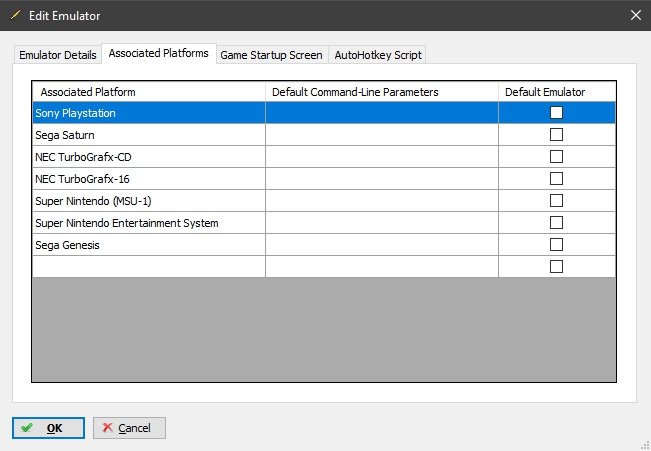
Task: Tick Default Emulator for NEC TurboGrafx-16
Action: click(x=557, y=179)
